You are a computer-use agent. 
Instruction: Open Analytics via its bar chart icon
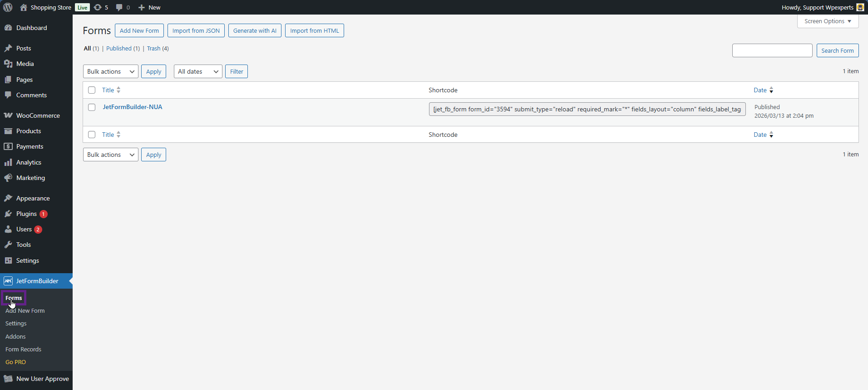[x=8, y=162]
